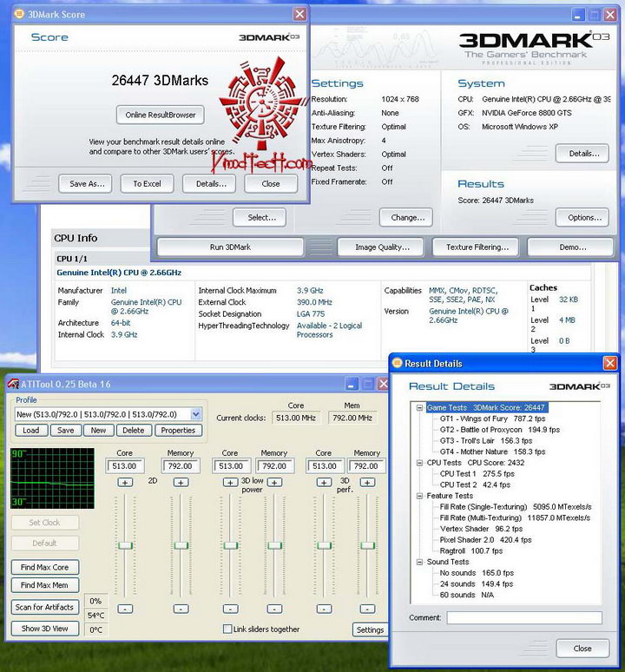Delete the current ATITool profile

[x=133, y=431]
